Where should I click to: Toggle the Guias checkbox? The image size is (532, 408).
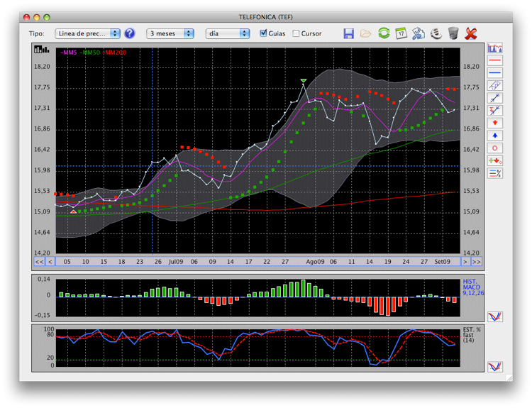point(263,33)
